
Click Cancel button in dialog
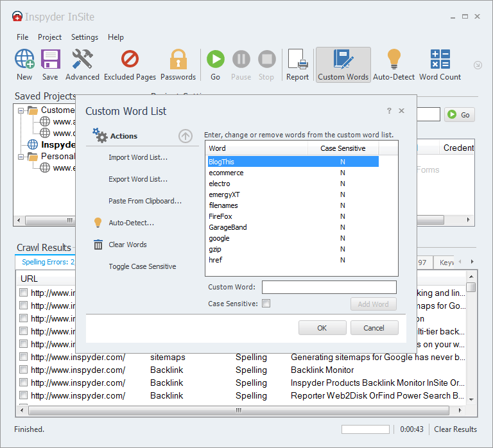point(374,328)
